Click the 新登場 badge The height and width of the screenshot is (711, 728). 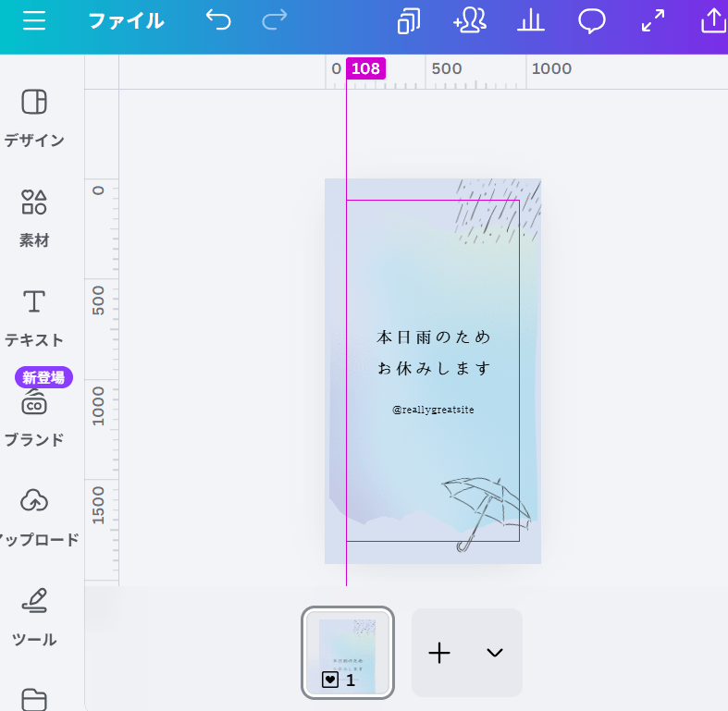[43, 377]
